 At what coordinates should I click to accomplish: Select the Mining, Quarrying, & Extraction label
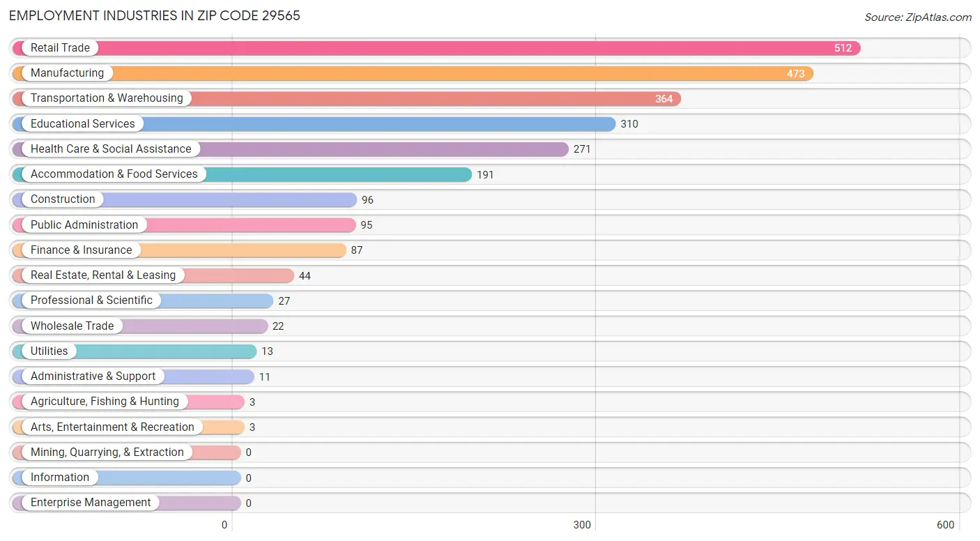coord(107,452)
